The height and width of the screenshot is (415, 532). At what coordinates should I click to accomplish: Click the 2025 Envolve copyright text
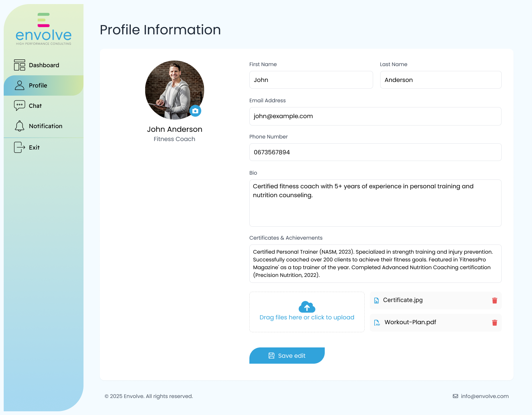click(149, 396)
